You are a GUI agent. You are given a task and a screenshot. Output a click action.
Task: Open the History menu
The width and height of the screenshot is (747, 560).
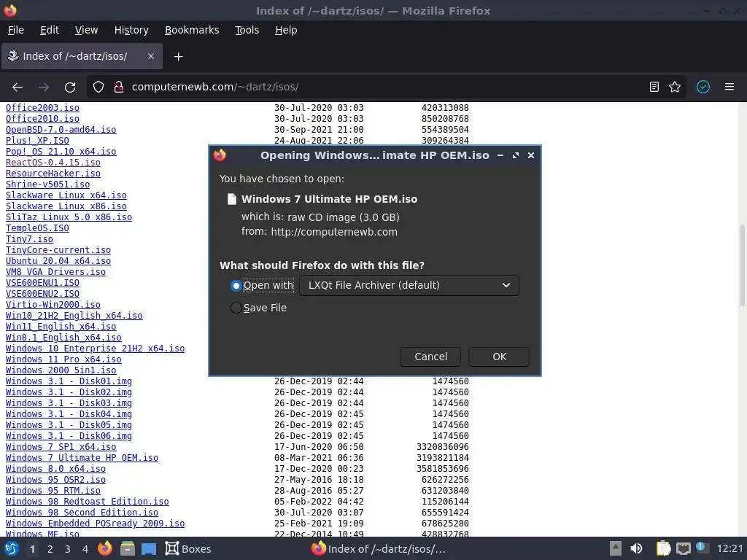pyautogui.click(x=131, y=30)
